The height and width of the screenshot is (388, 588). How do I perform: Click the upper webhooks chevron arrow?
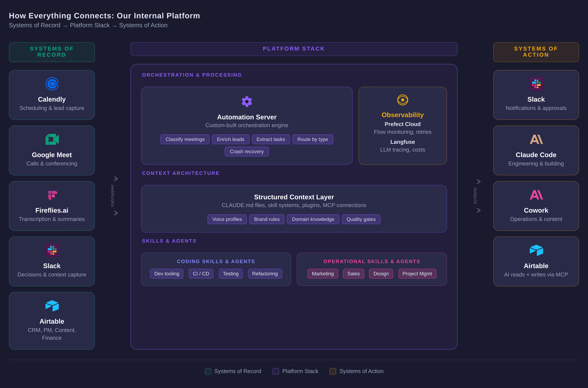pyautogui.click(x=116, y=179)
